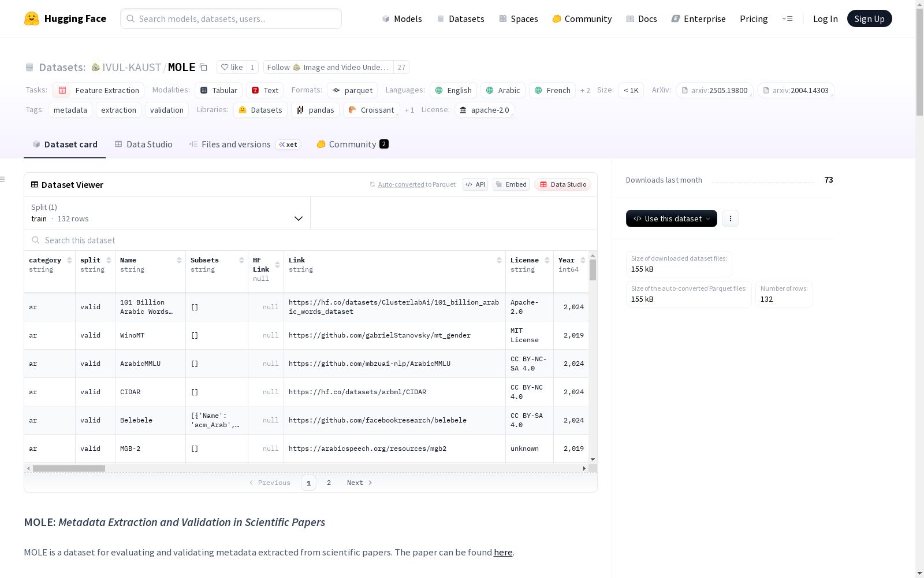Switch to Data Studio tab
924x578 pixels.
(144, 144)
